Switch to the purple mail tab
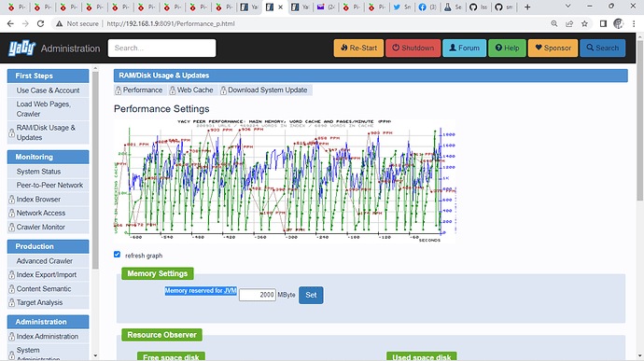The width and height of the screenshot is (644, 361). coord(326,7)
